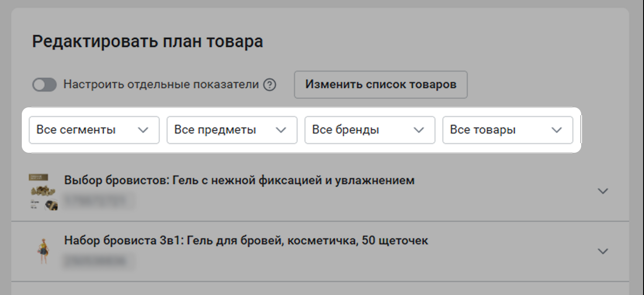Select the Выбор бровистов product title
The width and height of the screenshot is (644, 295).
(239, 180)
